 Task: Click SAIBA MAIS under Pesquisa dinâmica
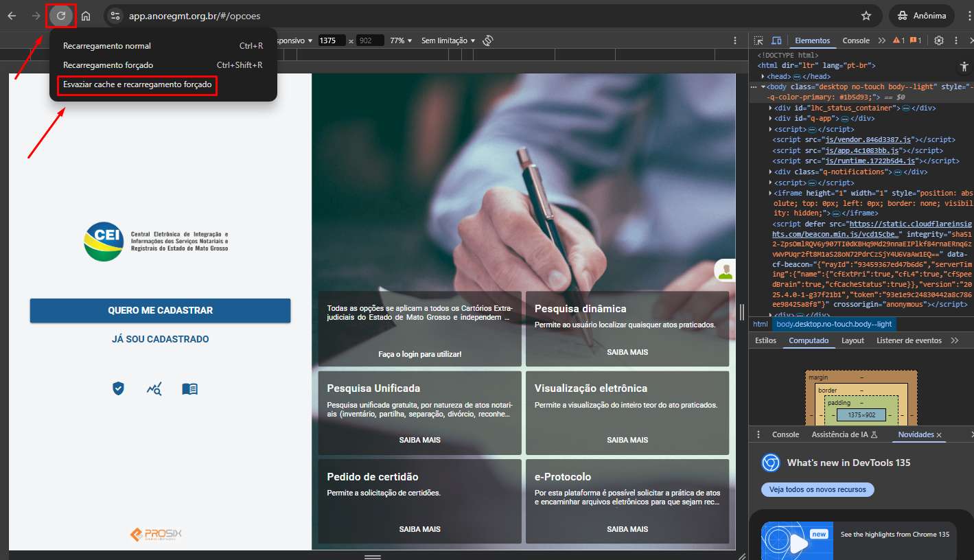tap(627, 352)
